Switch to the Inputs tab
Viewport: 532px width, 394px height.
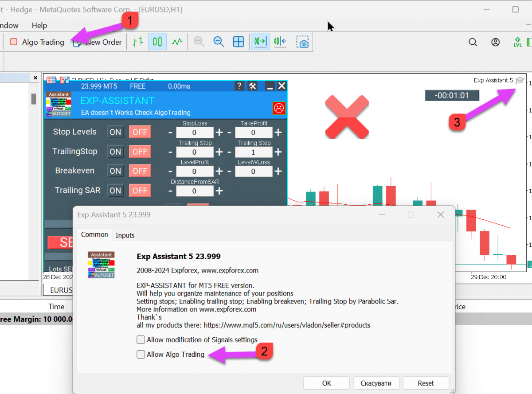pyautogui.click(x=125, y=235)
